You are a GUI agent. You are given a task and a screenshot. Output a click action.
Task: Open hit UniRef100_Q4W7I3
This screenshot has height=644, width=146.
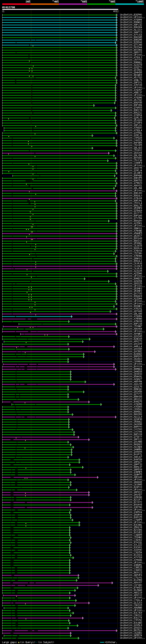click(x=131, y=32)
